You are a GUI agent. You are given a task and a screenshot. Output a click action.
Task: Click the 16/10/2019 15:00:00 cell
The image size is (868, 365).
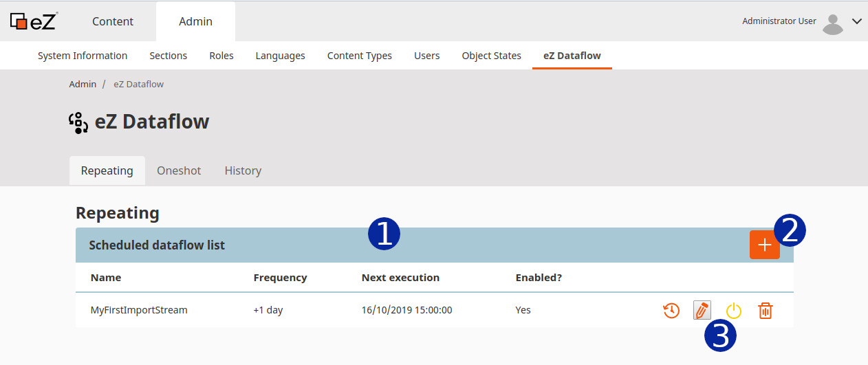tap(407, 310)
